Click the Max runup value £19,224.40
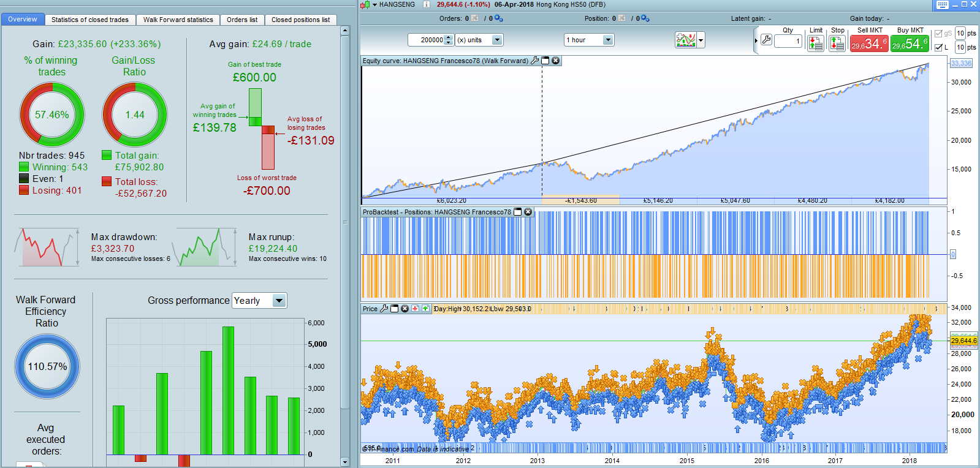 (273, 249)
